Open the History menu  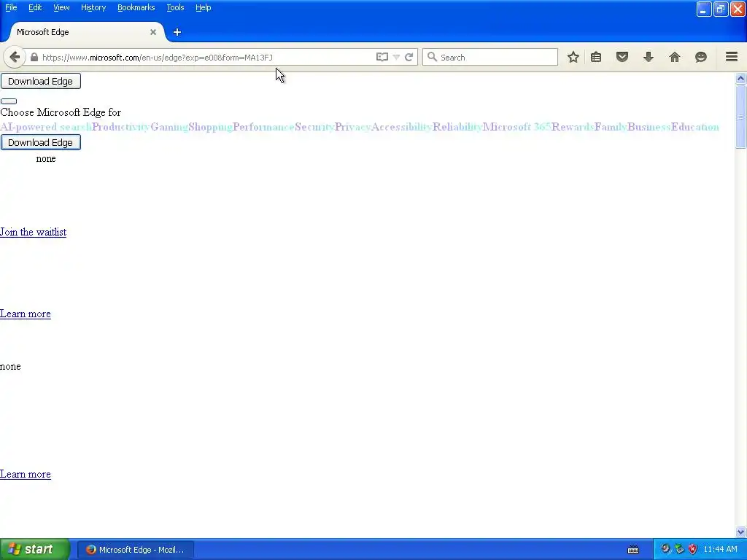[93, 7]
